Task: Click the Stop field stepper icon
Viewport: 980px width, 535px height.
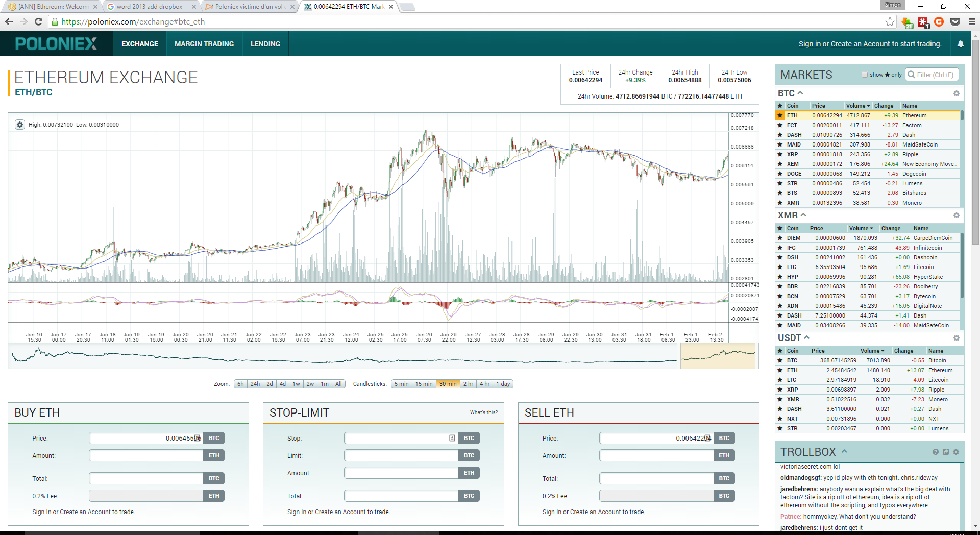Action: point(452,438)
